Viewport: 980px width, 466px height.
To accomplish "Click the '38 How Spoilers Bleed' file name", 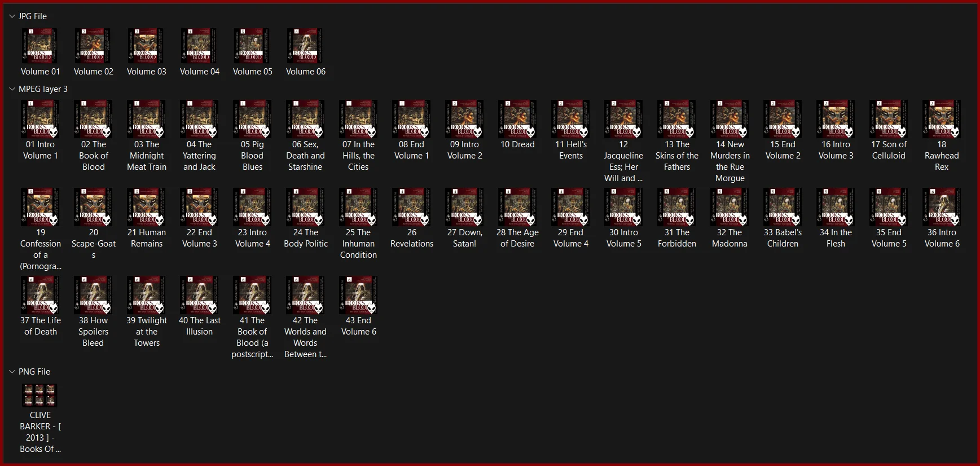I will [93, 332].
